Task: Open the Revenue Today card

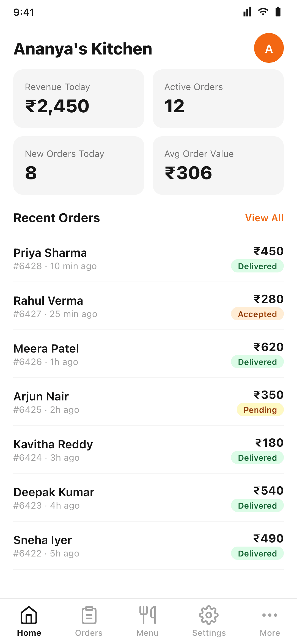Action: [x=79, y=99]
